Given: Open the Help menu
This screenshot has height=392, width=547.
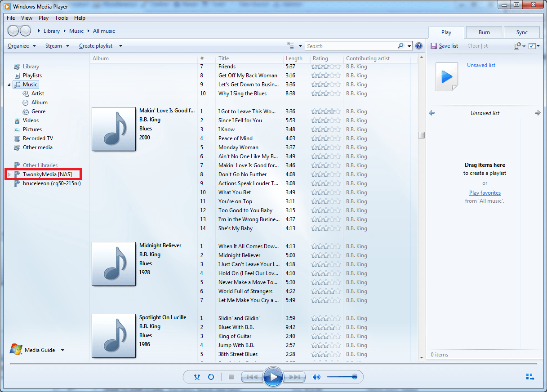Looking at the screenshot, I should [x=80, y=18].
